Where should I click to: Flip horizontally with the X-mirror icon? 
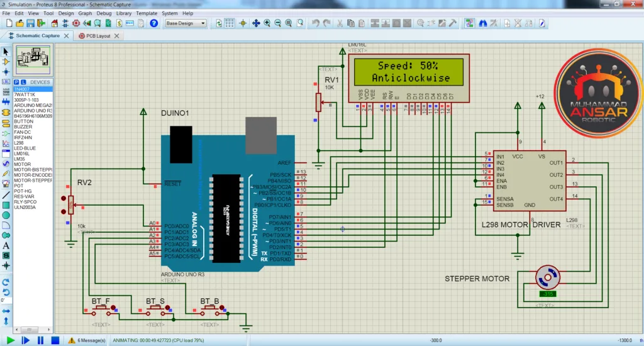[6, 311]
